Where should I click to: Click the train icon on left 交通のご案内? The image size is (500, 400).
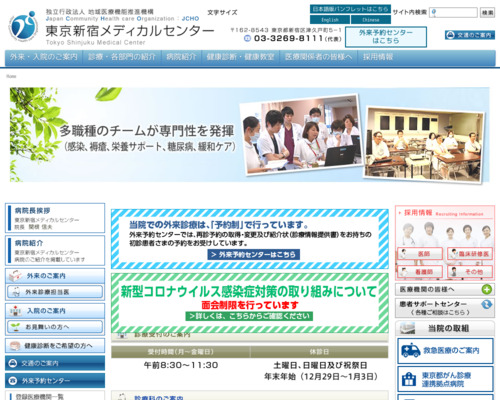pos(13,363)
